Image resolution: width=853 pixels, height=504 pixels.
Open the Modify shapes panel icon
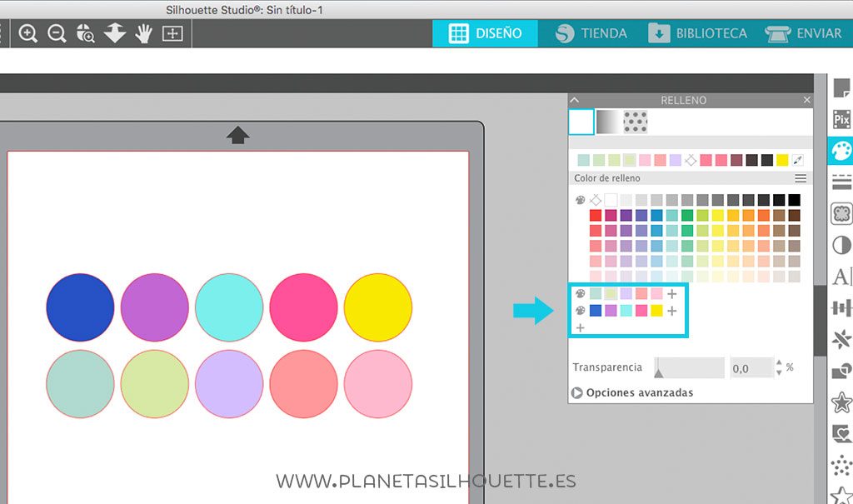point(841,372)
